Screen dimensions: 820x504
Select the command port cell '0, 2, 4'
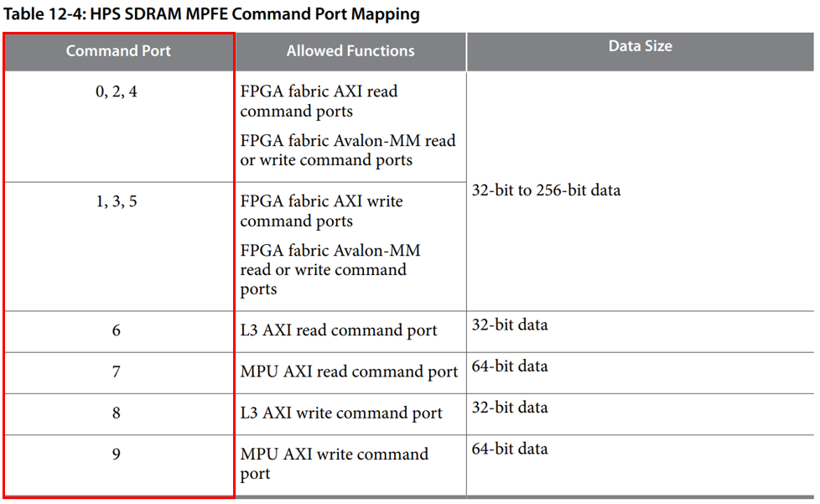(117, 92)
